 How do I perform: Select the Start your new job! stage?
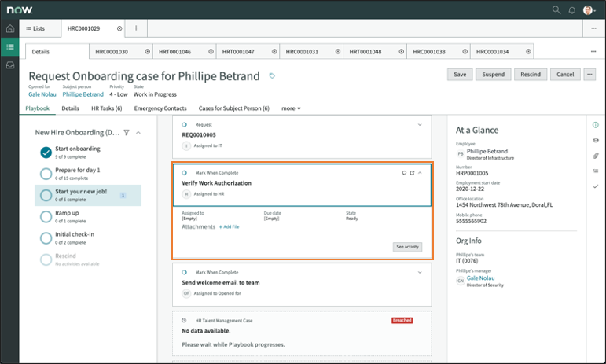point(88,195)
